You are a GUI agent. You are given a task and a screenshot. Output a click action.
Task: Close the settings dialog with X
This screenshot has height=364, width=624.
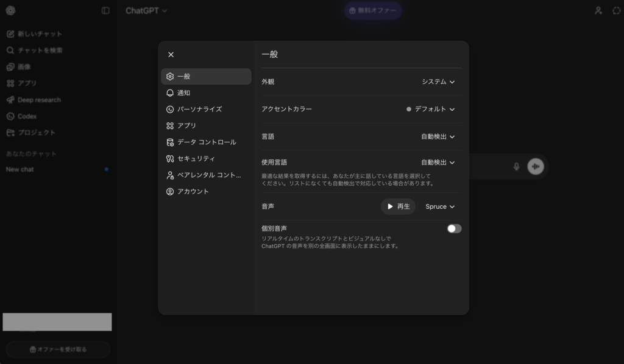[x=171, y=55]
